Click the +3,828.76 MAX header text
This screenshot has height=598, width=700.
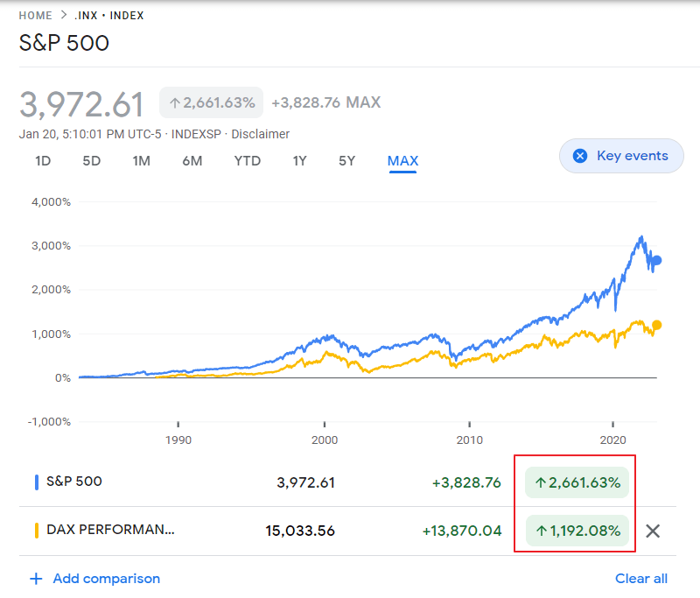tap(326, 102)
